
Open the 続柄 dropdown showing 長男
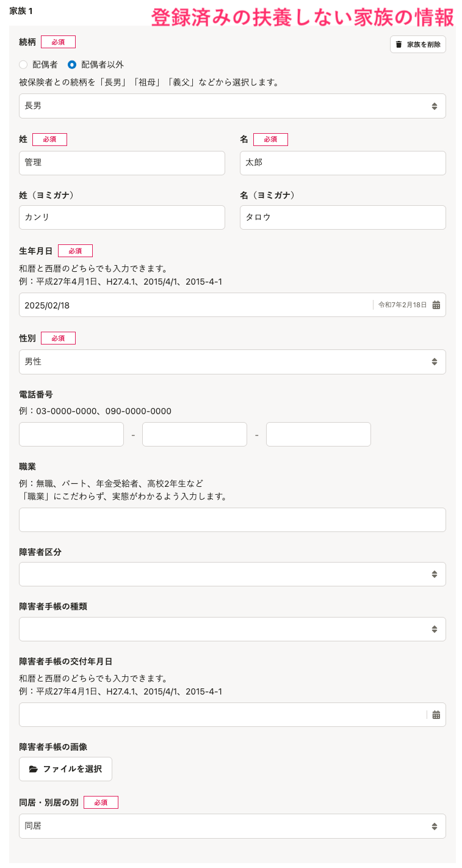(232, 106)
